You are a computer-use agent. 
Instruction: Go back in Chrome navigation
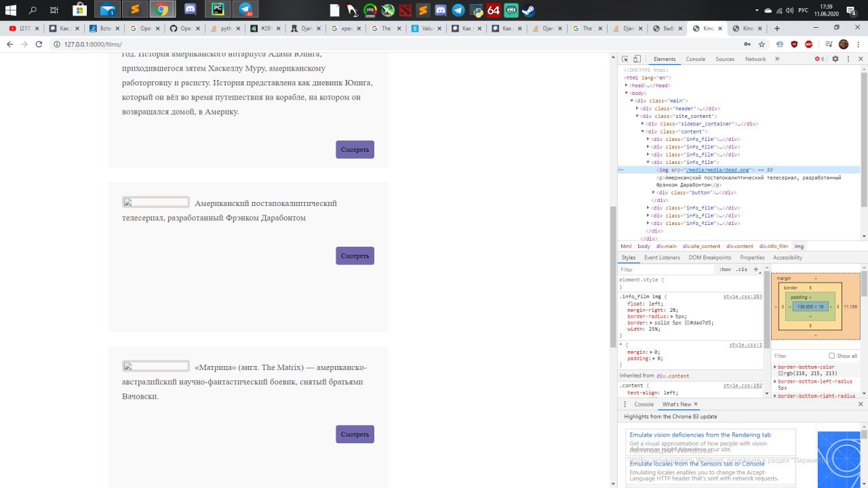(9, 44)
